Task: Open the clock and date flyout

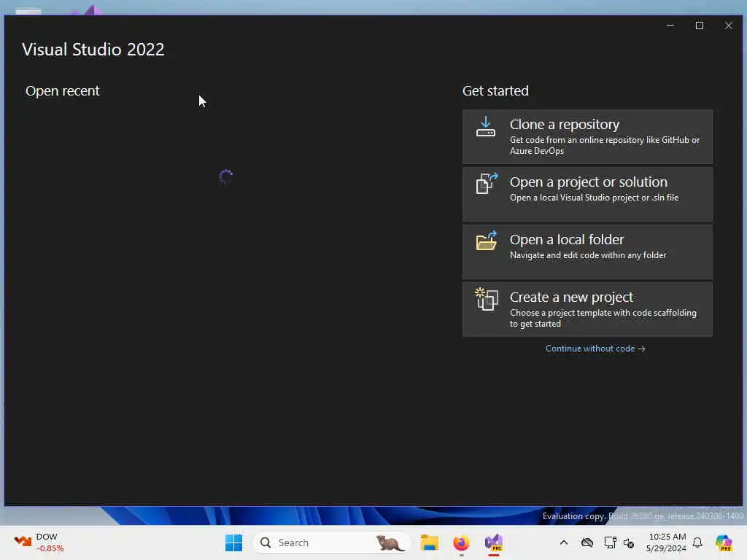Action: (x=666, y=542)
